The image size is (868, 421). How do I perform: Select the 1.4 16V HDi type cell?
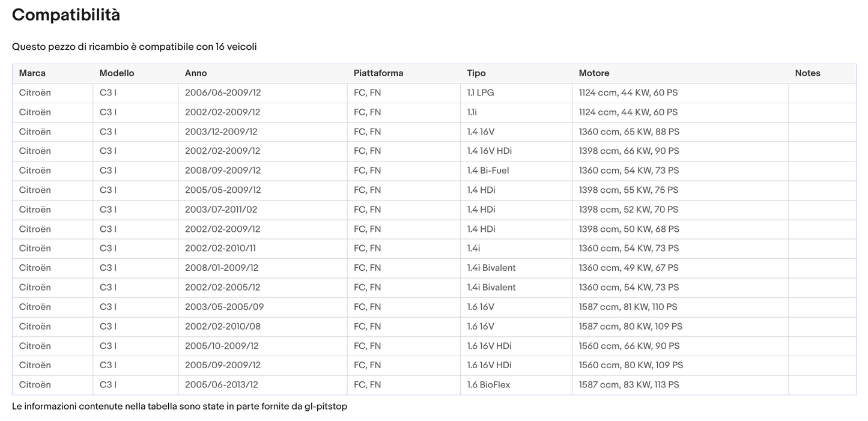click(x=490, y=151)
